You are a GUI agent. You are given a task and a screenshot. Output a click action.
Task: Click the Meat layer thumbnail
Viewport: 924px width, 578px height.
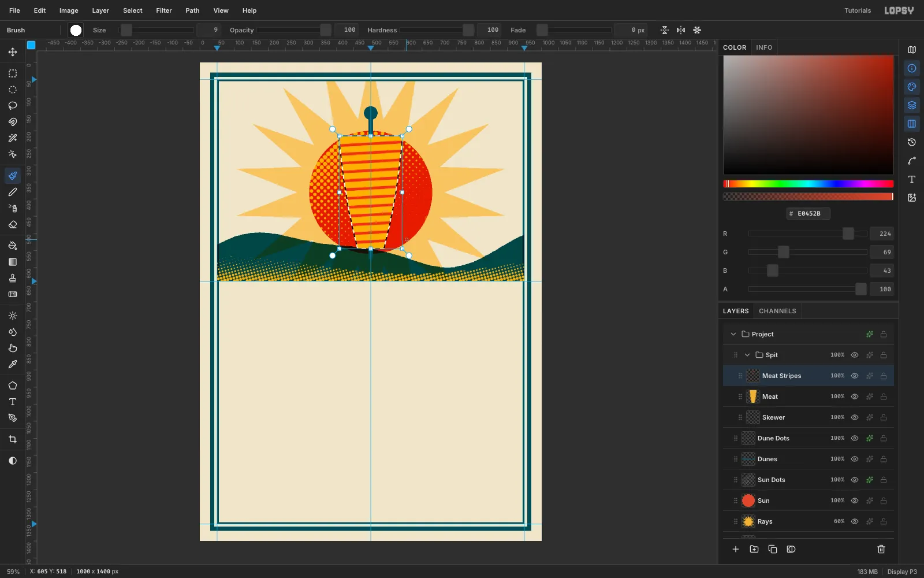point(753,397)
